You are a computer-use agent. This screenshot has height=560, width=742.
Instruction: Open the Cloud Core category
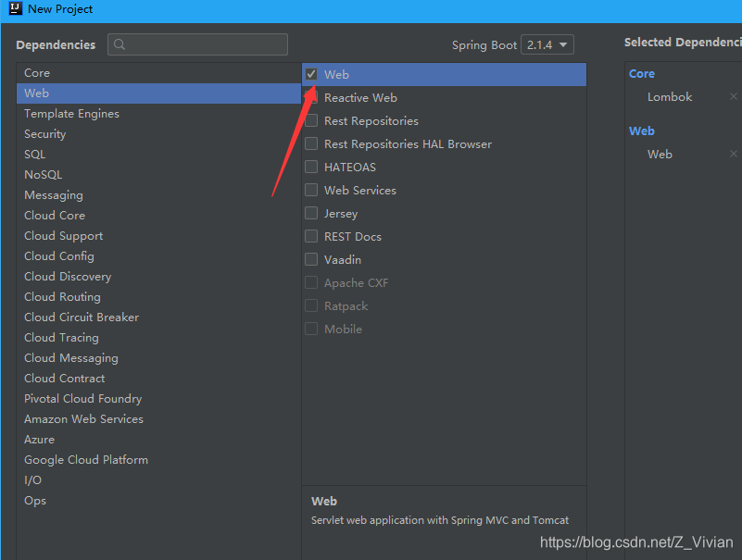(x=158, y=215)
